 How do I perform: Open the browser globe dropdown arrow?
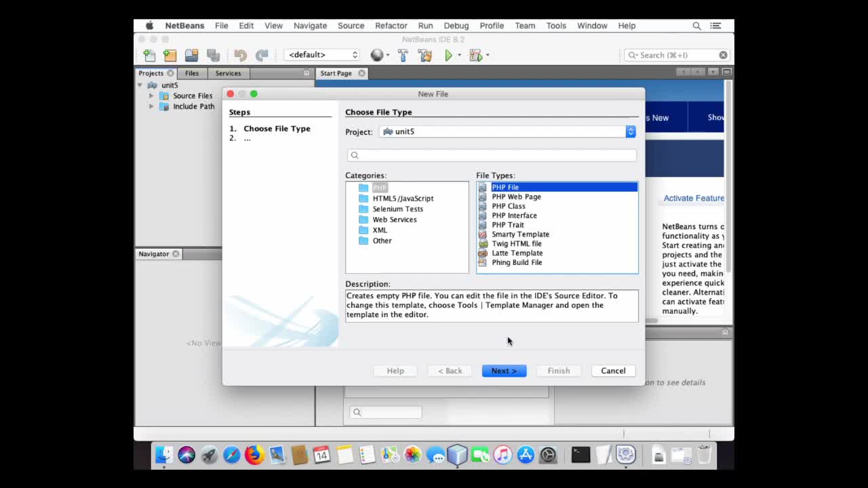387,55
